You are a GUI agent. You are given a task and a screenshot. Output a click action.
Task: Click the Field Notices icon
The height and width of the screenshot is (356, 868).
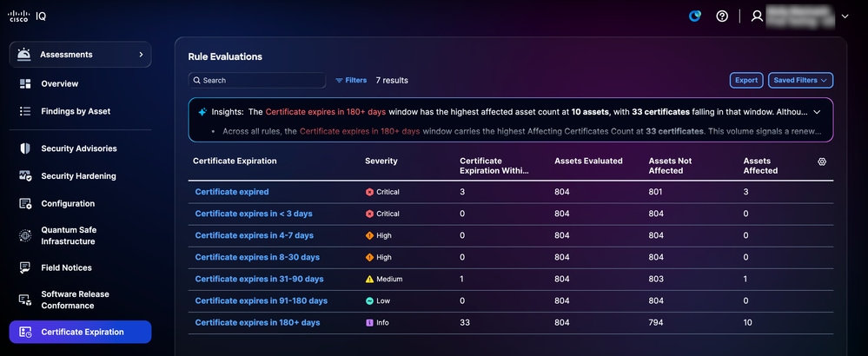coord(25,267)
